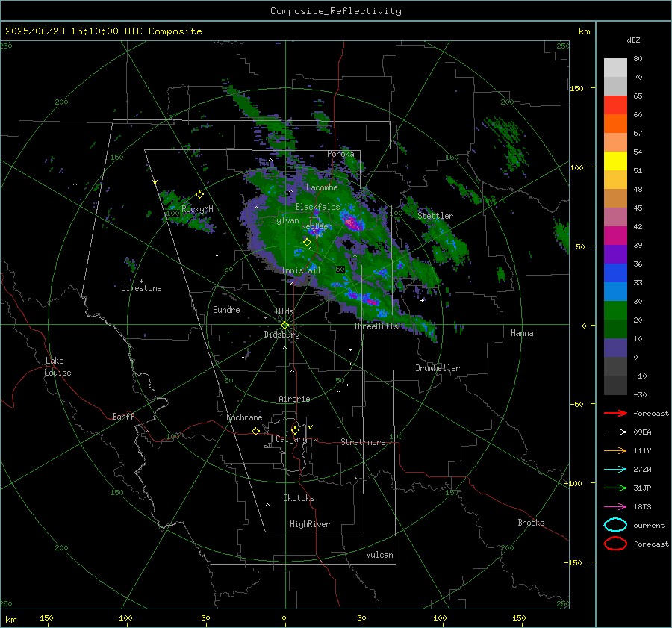Viewport: 672px width, 628px height.
Task: Click the Strathmore city label
Action: tap(364, 442)
